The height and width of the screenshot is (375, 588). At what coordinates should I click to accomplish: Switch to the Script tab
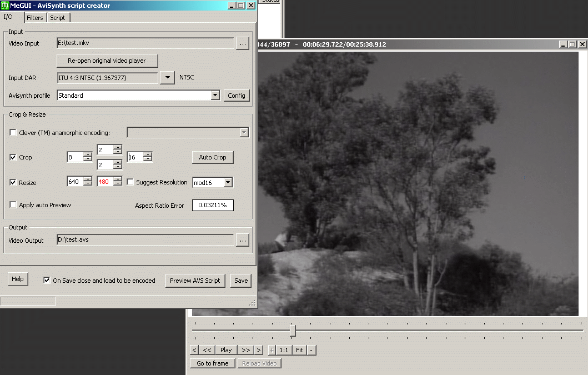58,18
